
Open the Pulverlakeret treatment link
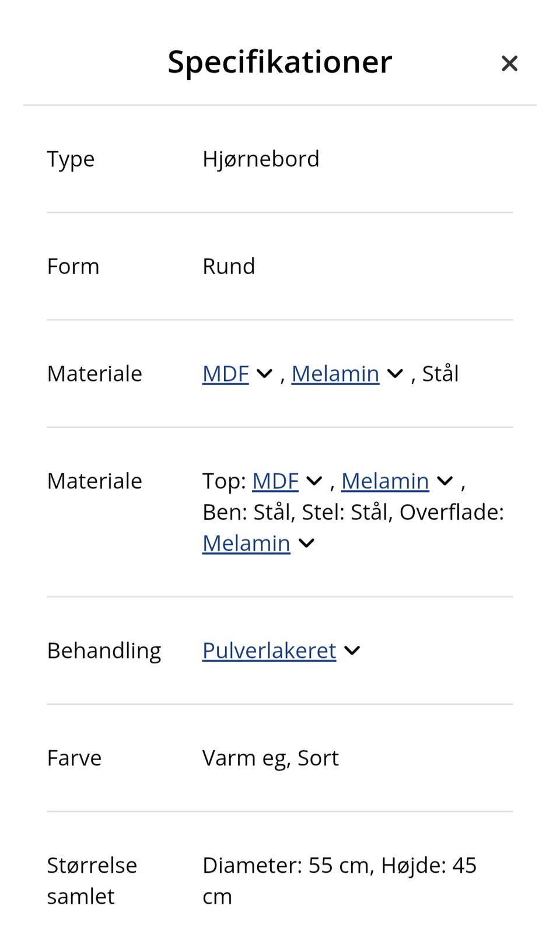268,650
